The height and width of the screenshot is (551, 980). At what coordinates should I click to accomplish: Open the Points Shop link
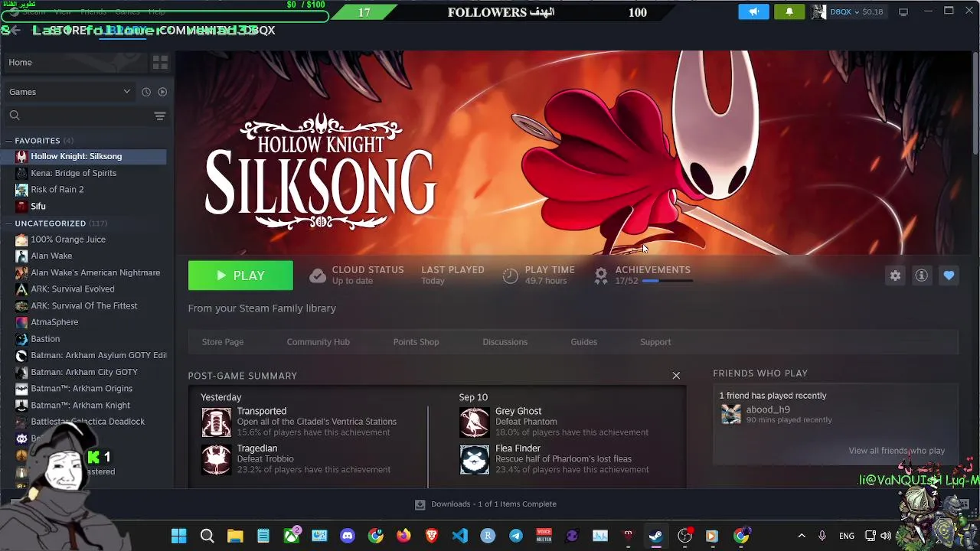(416, 342)
